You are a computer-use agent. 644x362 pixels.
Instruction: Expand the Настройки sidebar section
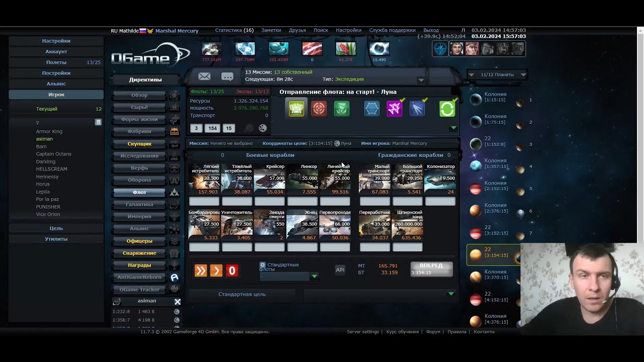[x=56, y=41]
